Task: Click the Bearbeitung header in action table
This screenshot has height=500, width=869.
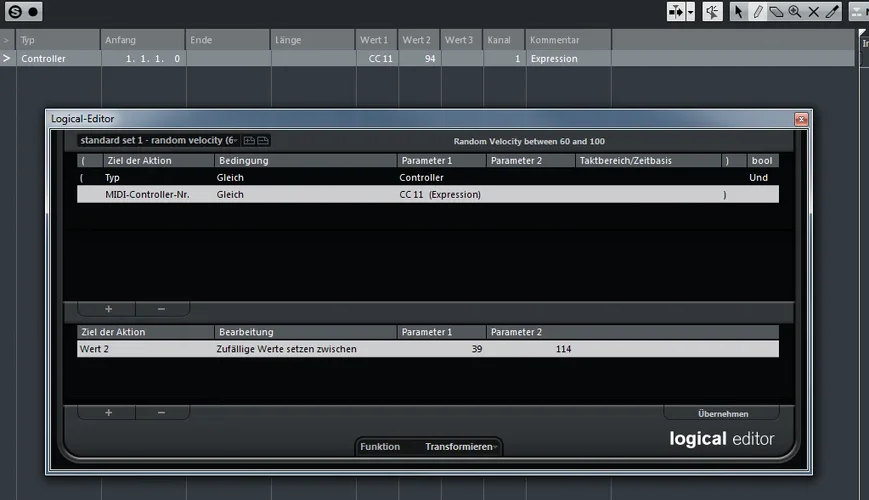Action: [x=305, y=331]
